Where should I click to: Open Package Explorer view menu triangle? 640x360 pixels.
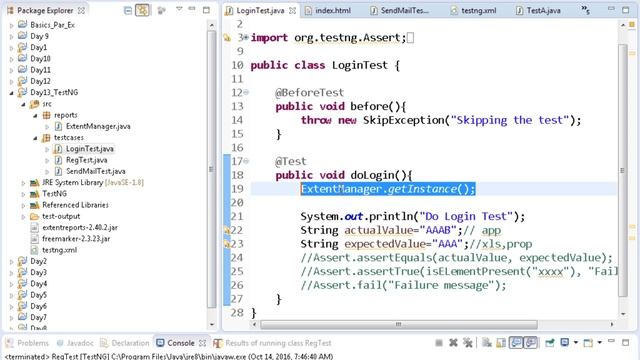(x=179, y=9)
